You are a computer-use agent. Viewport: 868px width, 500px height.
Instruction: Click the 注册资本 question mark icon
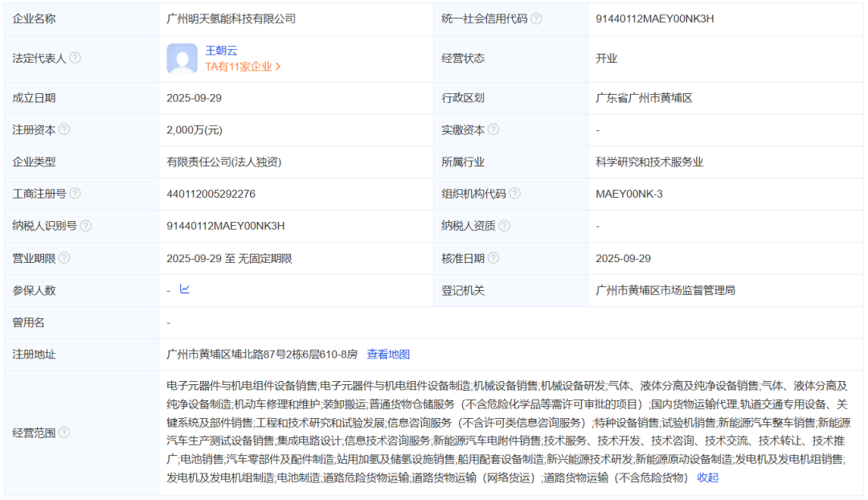pyautogui.click(x=64, y=129)
